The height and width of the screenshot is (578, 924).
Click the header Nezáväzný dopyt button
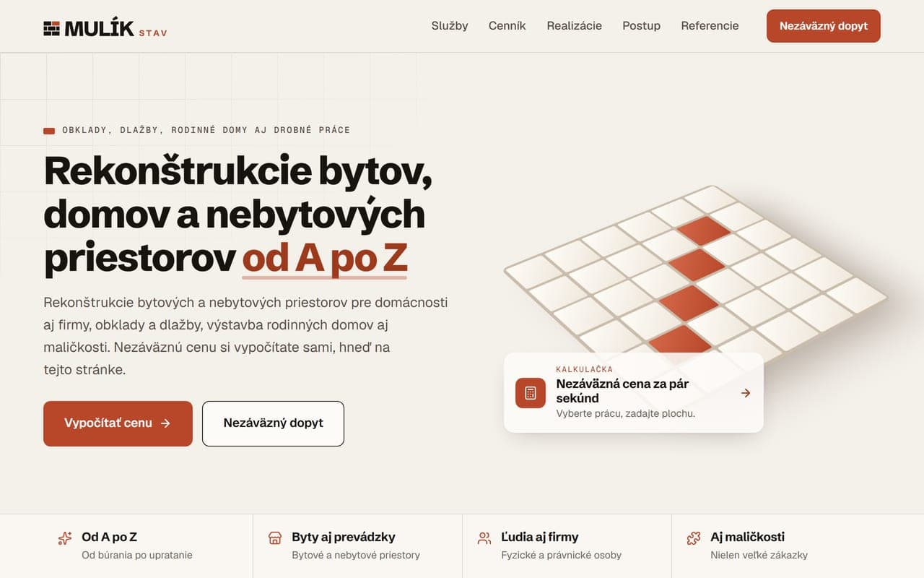tap(824, 26)
